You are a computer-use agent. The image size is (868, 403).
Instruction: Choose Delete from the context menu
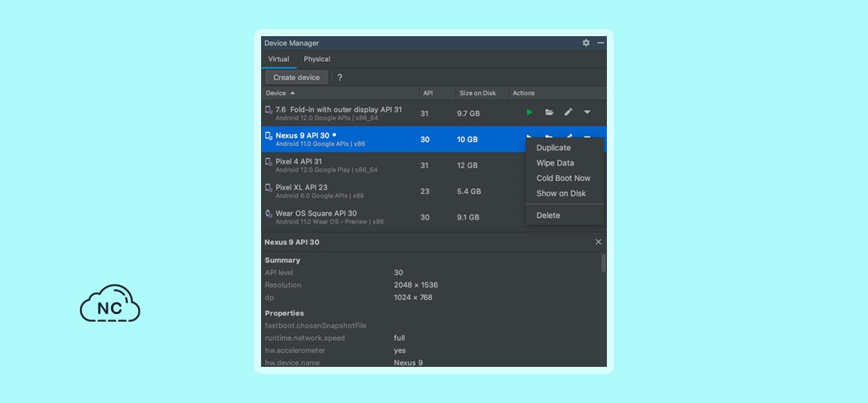click(548, 215)
